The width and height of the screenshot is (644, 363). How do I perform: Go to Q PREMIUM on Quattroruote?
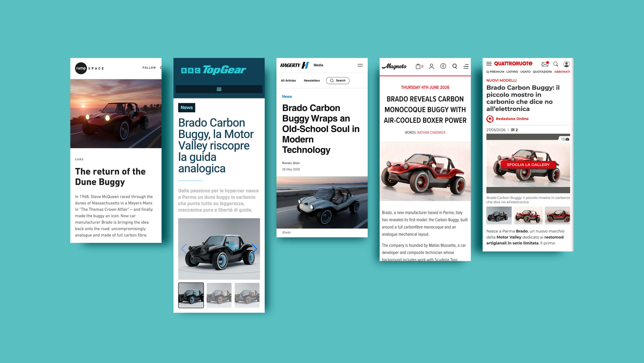click(495, 72)
